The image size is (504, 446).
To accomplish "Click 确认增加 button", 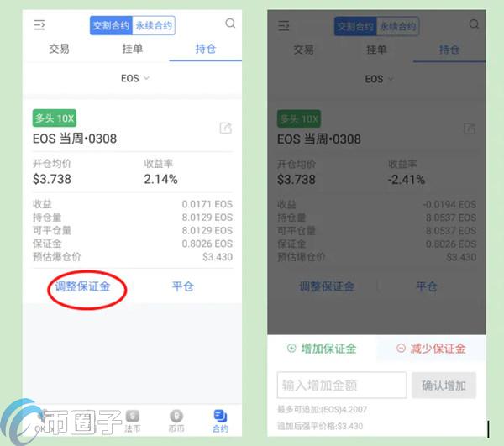I will click(444, 386).
